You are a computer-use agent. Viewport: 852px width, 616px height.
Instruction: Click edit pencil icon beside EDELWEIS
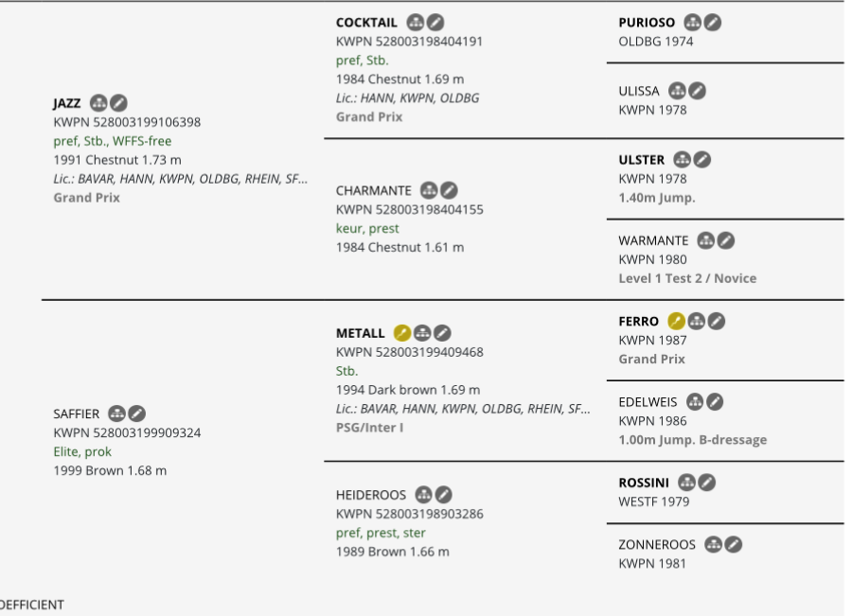coord(715,401)
